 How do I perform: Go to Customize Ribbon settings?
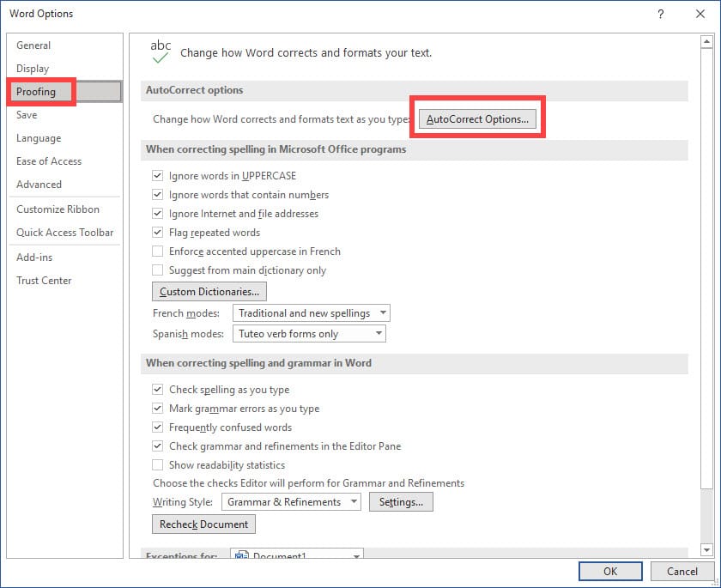tap(58, 209)
